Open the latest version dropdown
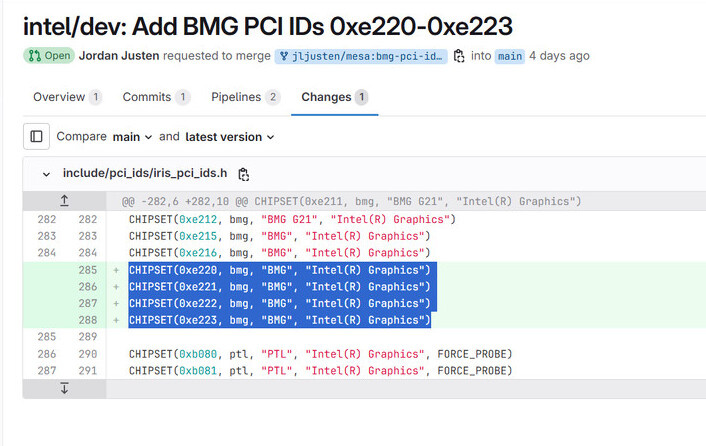Image resolution: width=706 pixels, height=446 pixels. 229,137
